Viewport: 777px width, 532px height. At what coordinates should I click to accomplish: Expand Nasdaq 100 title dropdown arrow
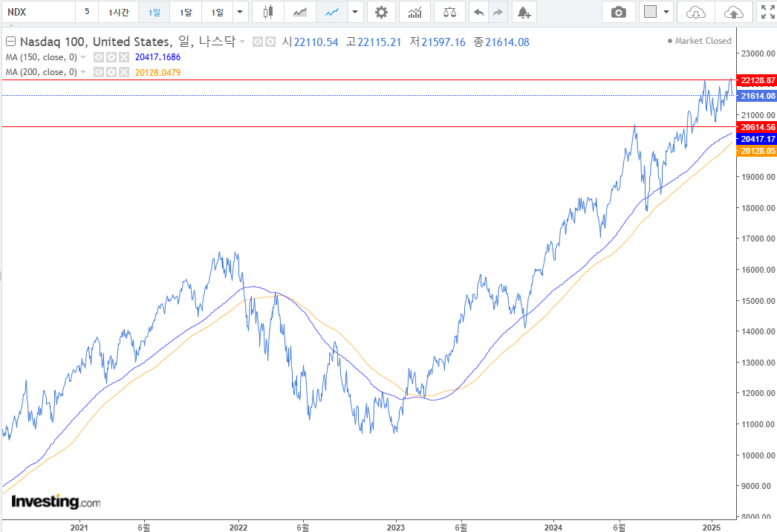click(x=242, y=42)
